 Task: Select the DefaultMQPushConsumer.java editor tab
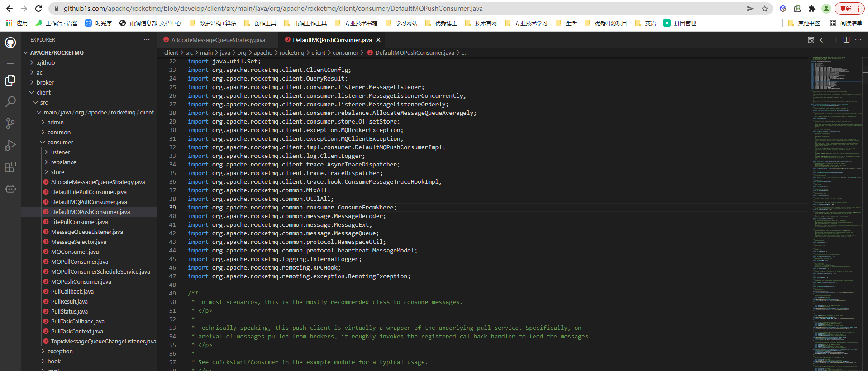coord(332,40)
